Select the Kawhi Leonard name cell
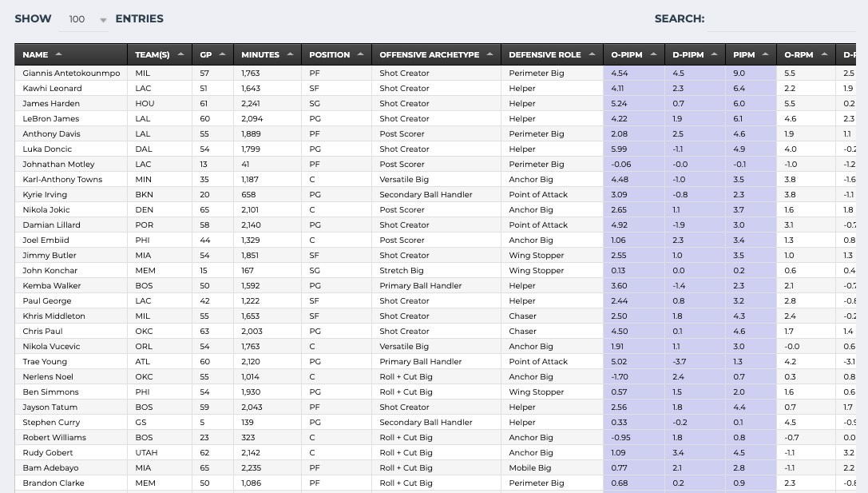Image resolution: width=868 pixels, height=493 pixels. [71, 88]
